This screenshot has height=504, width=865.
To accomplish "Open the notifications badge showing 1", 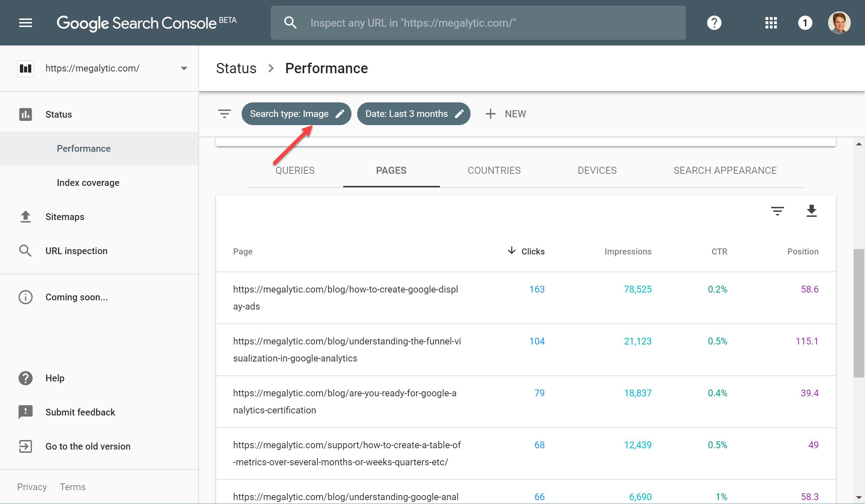I will pyautogui.click(x=805, y=23).
